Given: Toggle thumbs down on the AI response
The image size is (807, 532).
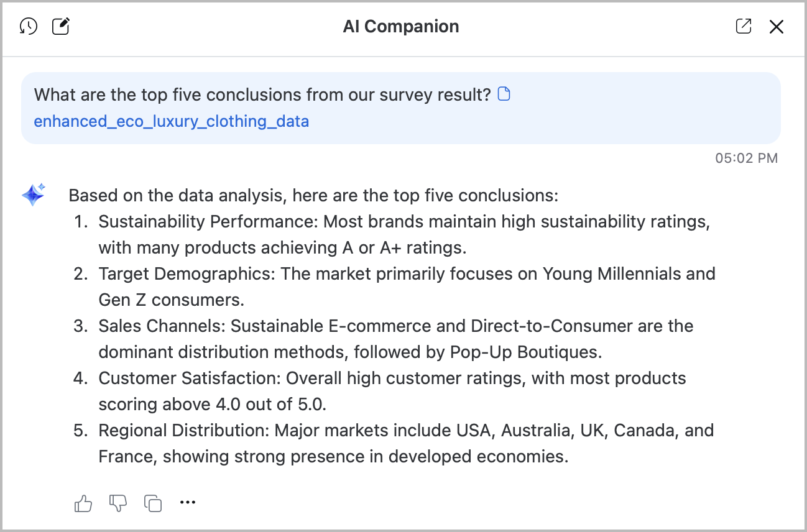Looking at the screenshot, I should [118, 502].
